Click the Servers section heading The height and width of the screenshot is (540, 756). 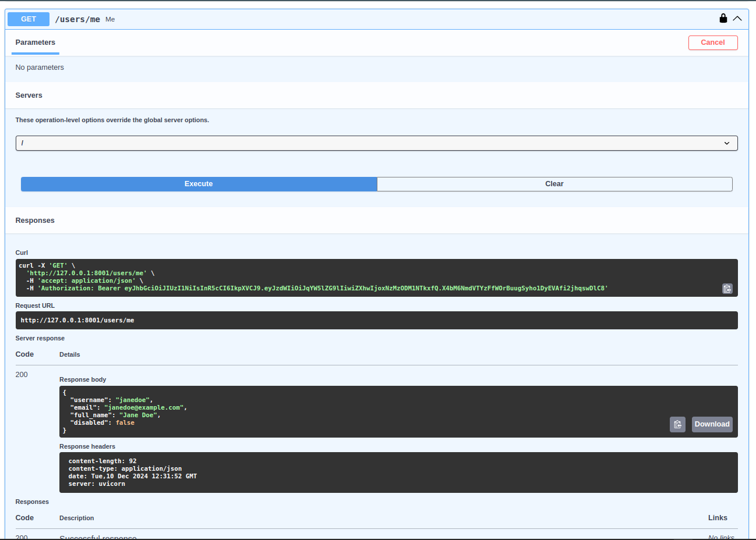click(x=29, y=95)
